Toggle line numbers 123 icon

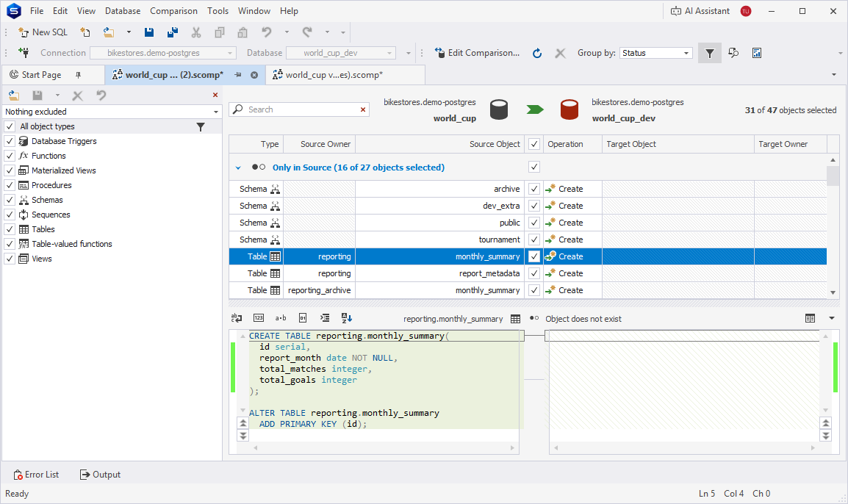259,318
